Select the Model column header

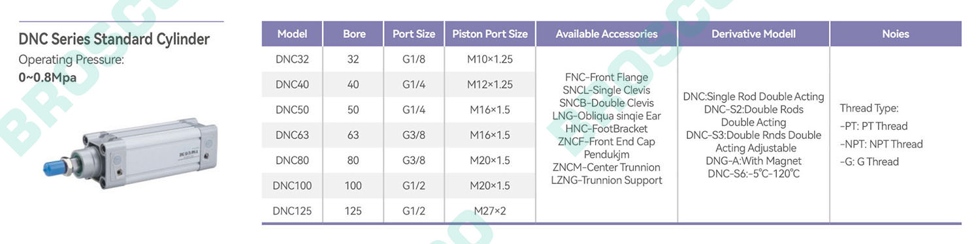pos(292,34)
